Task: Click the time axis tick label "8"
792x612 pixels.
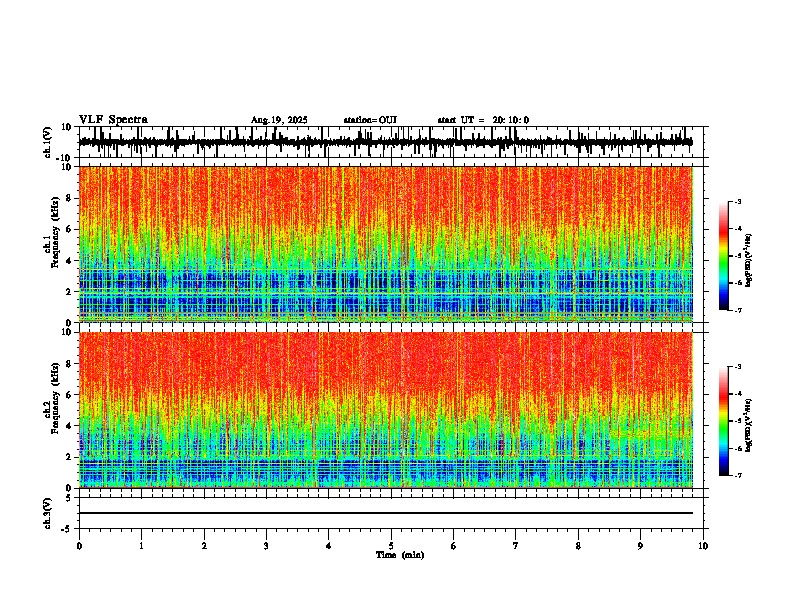Action: click(x=578, y=546)
